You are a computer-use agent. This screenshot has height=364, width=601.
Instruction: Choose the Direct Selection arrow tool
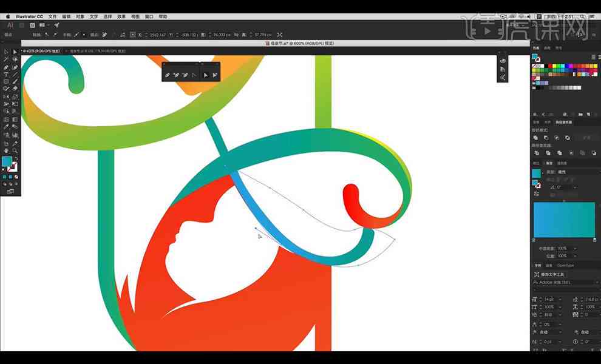tap(15, 52)
